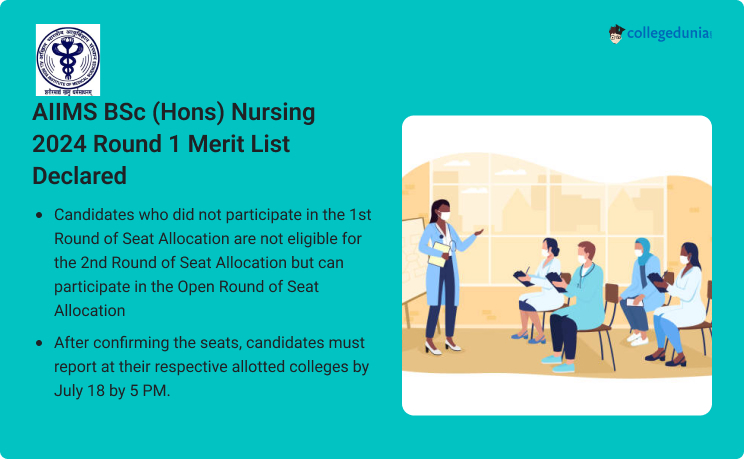Open the collegedunia brand text link
This screenshot has height=459, width=744.
coord(669,34)
